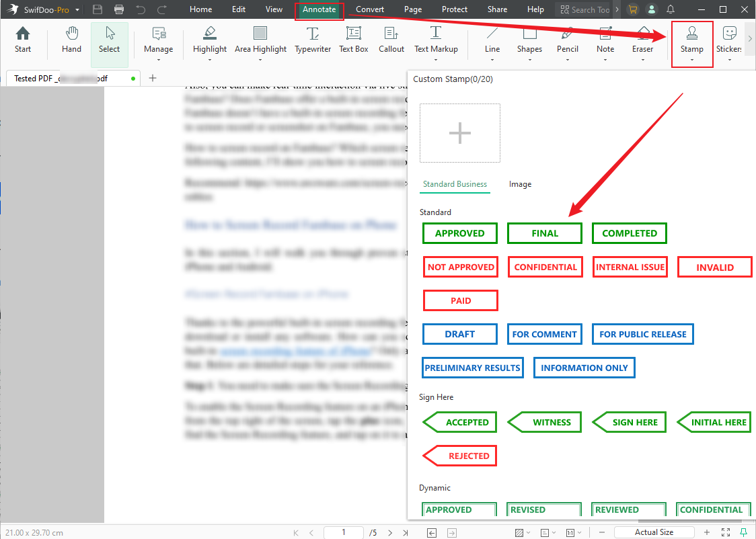Viewport: 756px width, 539px height.
Task: Click the page number input field
Action: (343, 532)
